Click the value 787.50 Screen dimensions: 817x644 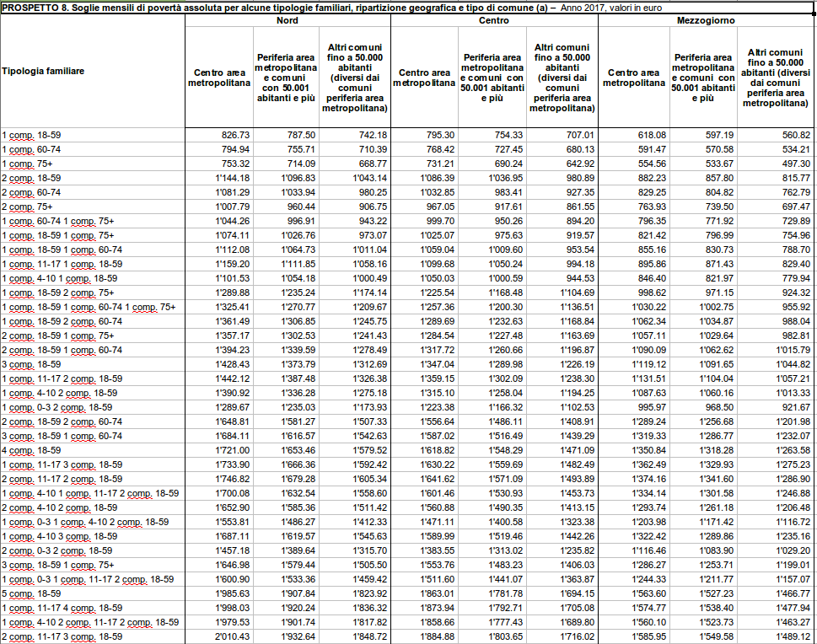coord(301,135)
